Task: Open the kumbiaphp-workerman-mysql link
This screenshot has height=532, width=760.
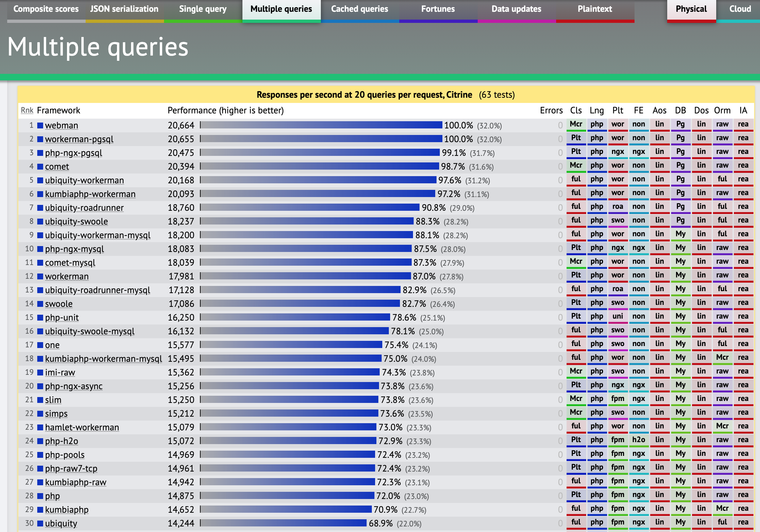Action: [104, 359]
